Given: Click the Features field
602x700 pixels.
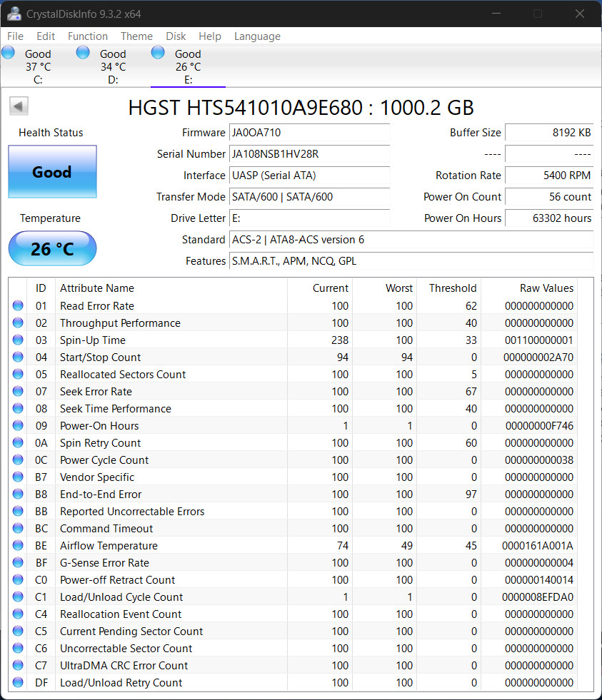Looking at the screenshot, I should [x=411, y=261].
